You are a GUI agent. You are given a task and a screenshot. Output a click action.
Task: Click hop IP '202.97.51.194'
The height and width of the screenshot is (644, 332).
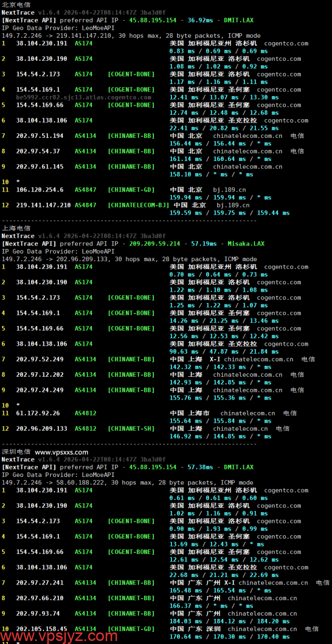coord(40,136)
